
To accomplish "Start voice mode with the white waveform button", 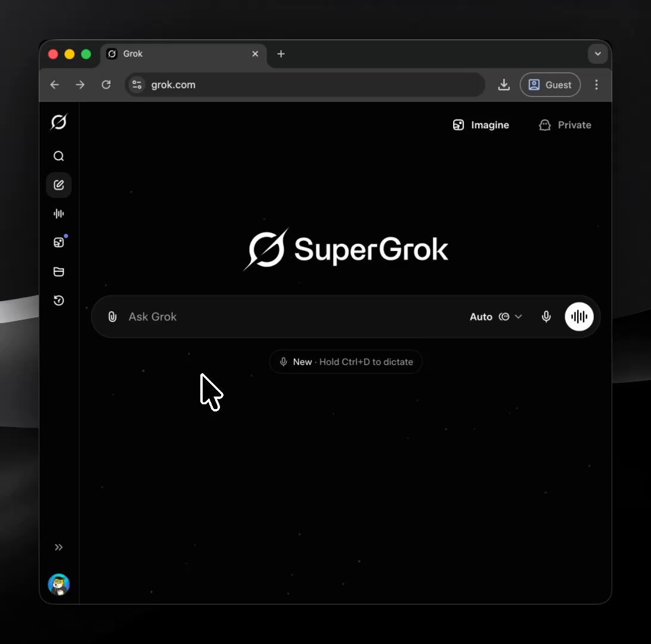I will (579, 317).
